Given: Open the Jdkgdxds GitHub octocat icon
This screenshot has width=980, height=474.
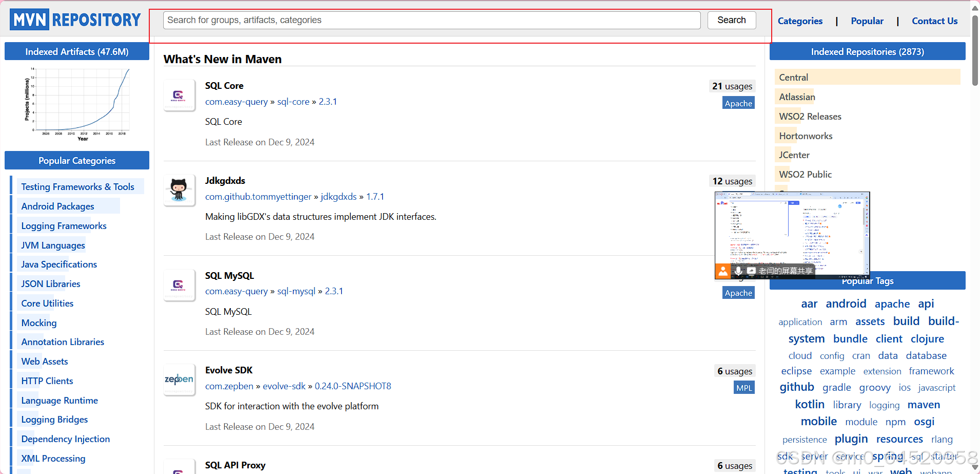Looking at the screenshot, I should (x=179, y=190).
